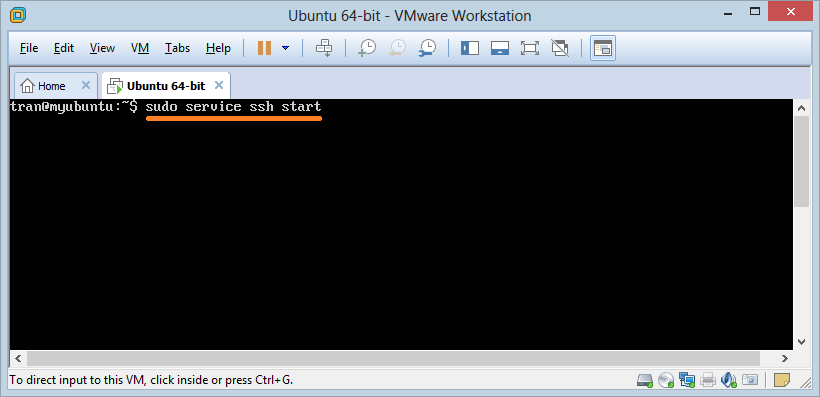820x397 pixels.
Task: Enter full screen mode icon
Action: pyautogui.click(x=530, y=48)
